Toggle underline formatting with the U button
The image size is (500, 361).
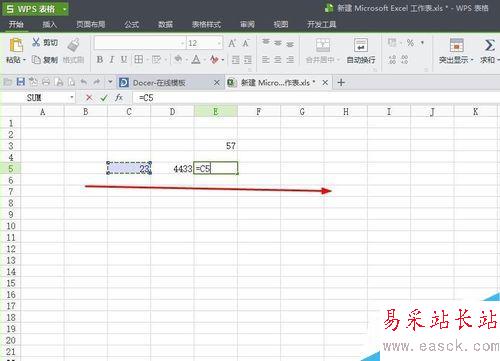tap(124, 60)
